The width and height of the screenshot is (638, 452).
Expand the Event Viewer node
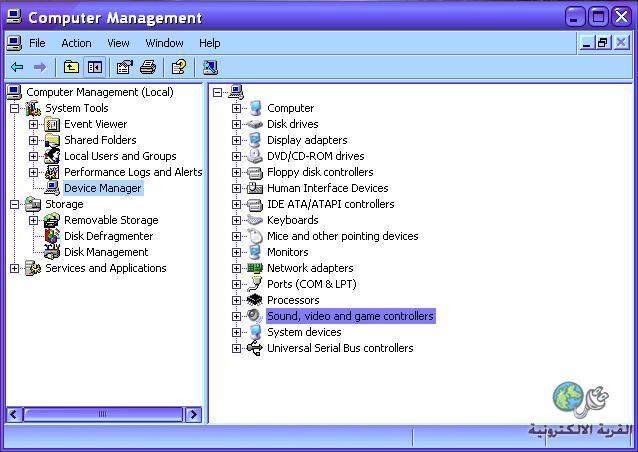33,124
